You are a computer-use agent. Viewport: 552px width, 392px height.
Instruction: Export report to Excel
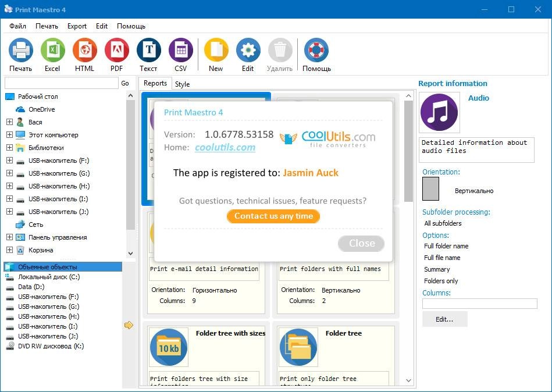click(53, 50)
